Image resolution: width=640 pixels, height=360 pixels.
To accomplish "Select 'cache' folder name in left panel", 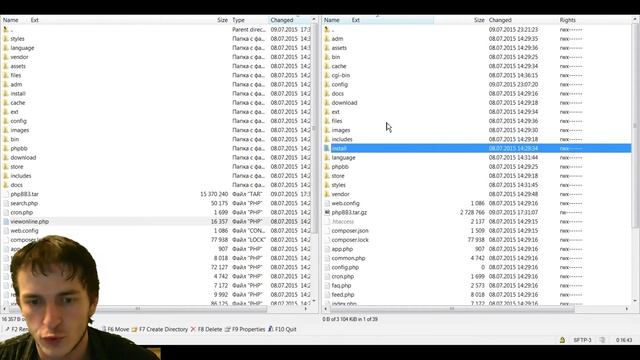I will tap(18, 103).
